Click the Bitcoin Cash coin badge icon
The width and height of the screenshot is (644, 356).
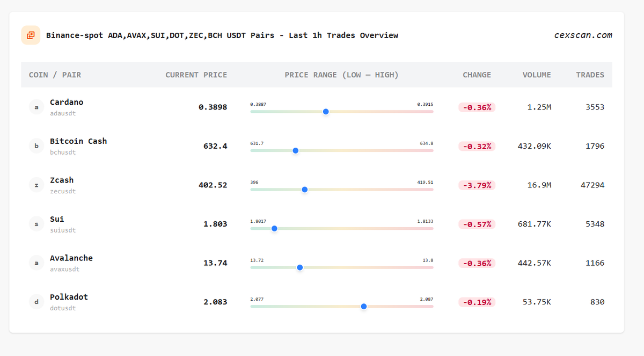pyautogui.click(x=36, y=146)
